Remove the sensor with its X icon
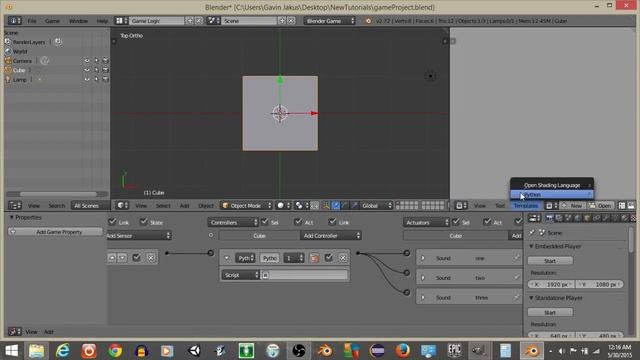Viewport: 640px width, 360px height. [x=151, y=258]
